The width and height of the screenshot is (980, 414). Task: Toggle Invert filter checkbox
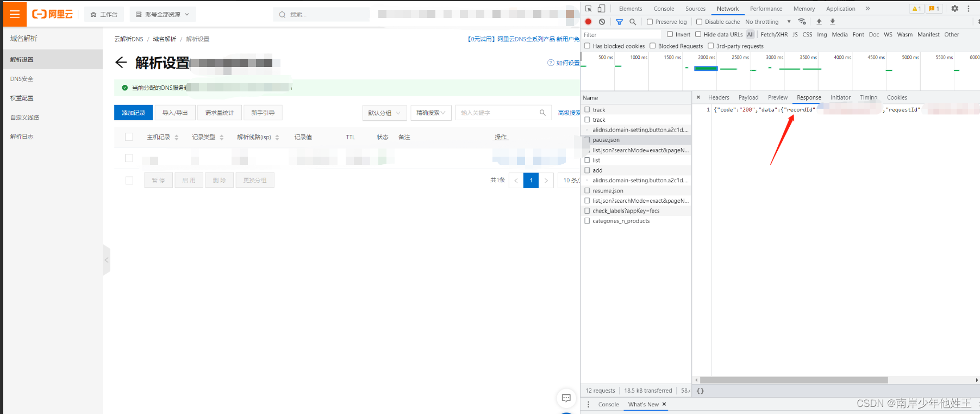tap(670, 34)
